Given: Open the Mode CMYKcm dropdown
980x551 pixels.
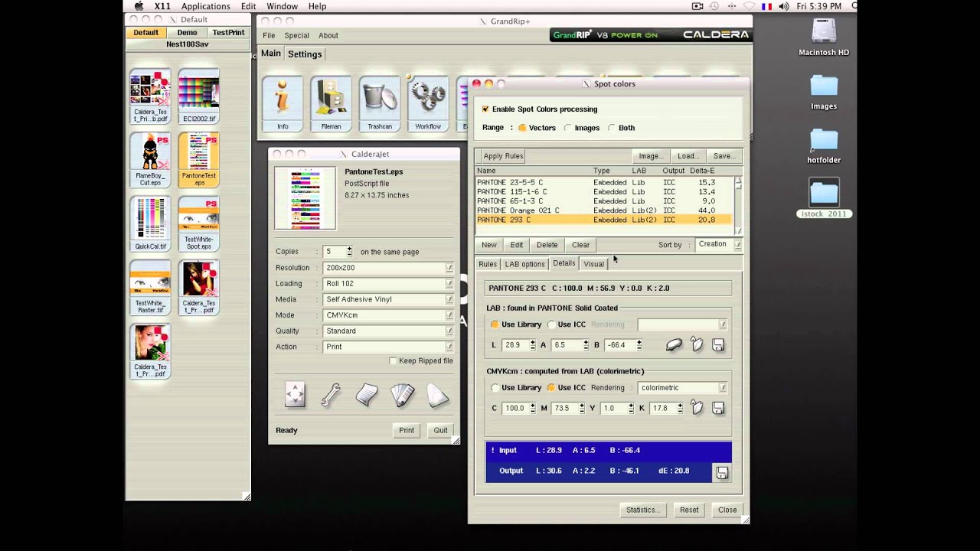Looking at the screenshot, I should tap(388, 315).
